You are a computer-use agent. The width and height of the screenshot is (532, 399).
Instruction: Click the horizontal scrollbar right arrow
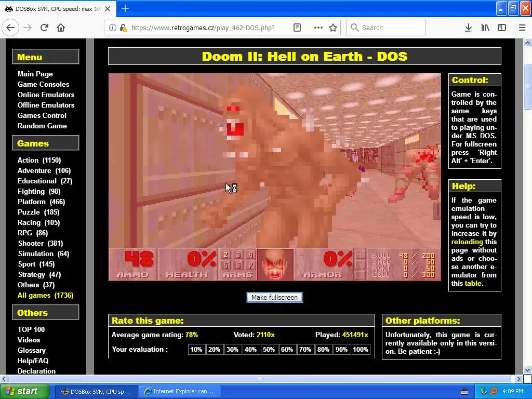point(518,379)
